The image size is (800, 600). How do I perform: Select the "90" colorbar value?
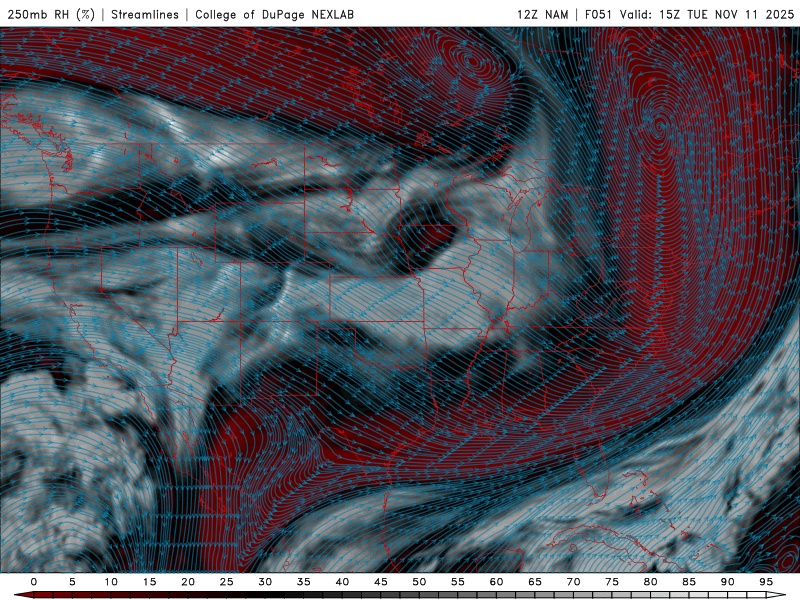(x=727, y=582)
